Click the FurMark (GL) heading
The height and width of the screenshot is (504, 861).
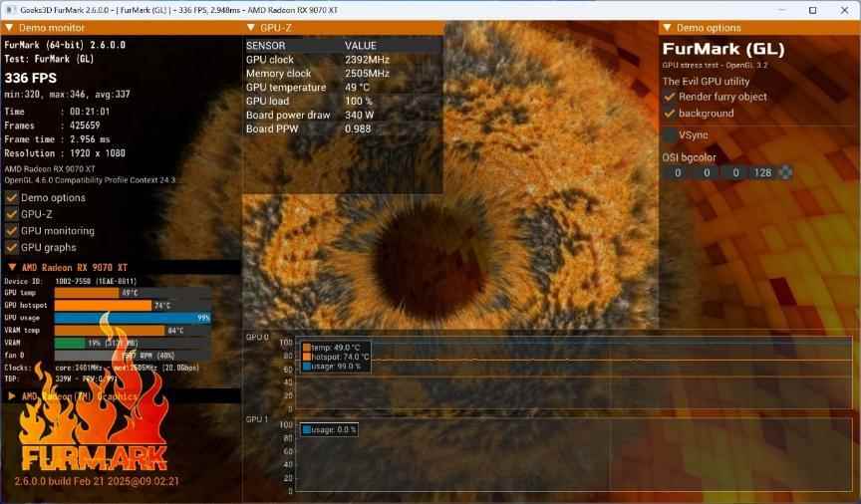(x=723, y=50)
